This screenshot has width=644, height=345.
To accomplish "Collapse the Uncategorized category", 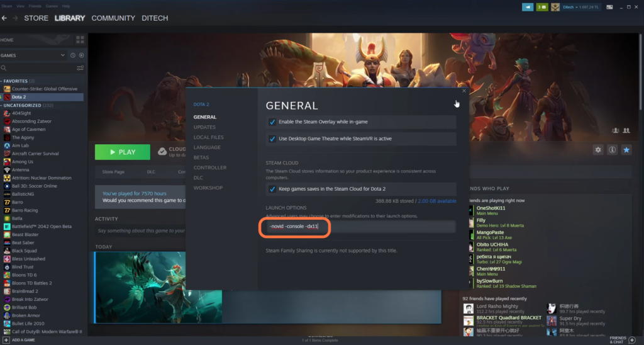I will (x=2, y=105).
